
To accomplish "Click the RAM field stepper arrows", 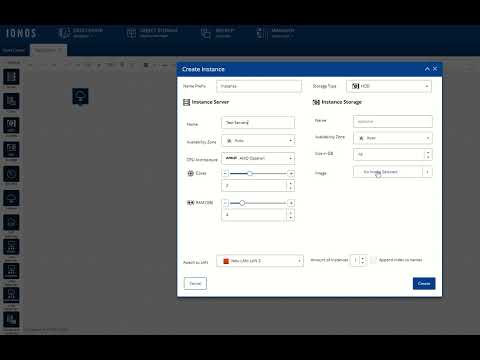I will tap(291, 215).
